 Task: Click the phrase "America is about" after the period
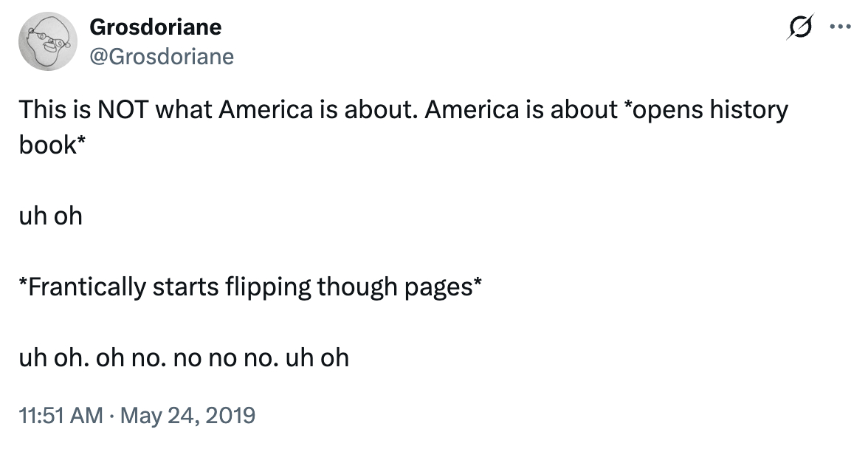click(520, 110)
